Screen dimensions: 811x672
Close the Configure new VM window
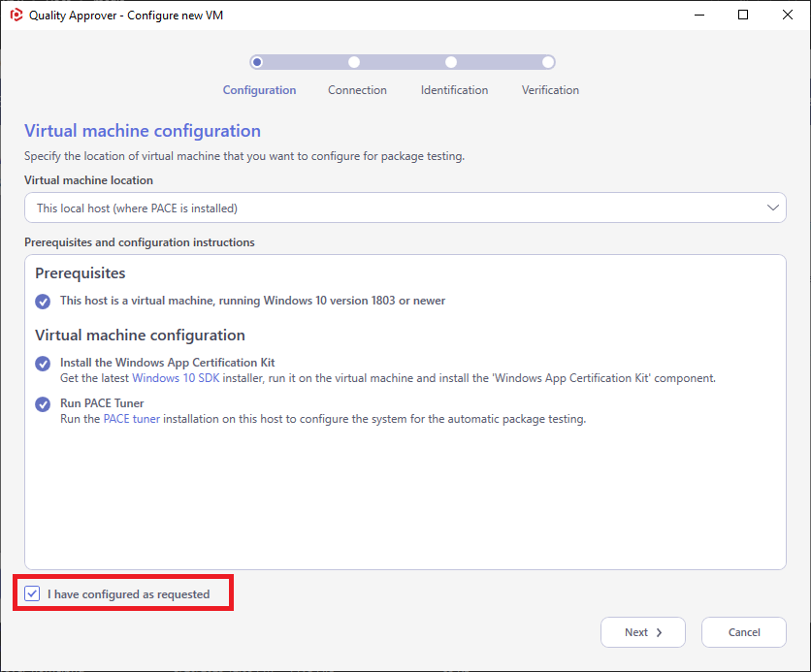787,15
